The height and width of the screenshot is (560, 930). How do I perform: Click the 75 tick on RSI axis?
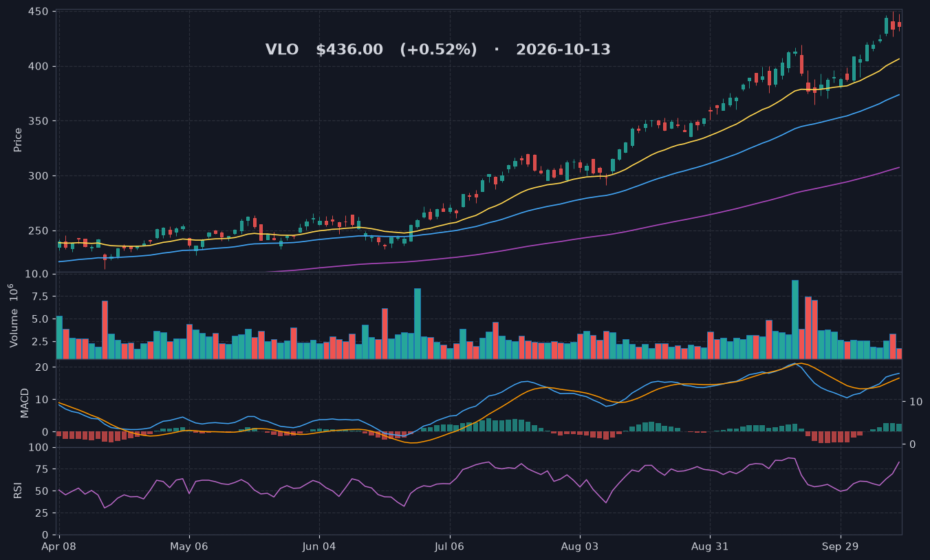(41, 470)
